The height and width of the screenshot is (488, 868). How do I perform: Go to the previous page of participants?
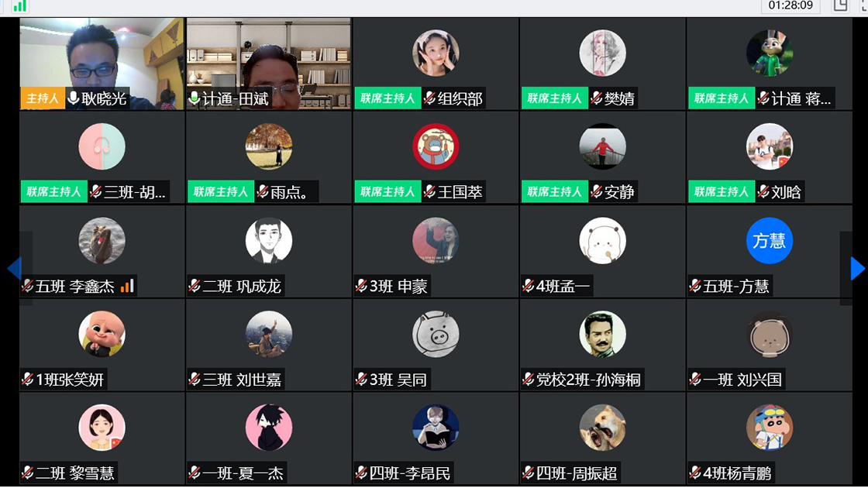pos(14,268)
